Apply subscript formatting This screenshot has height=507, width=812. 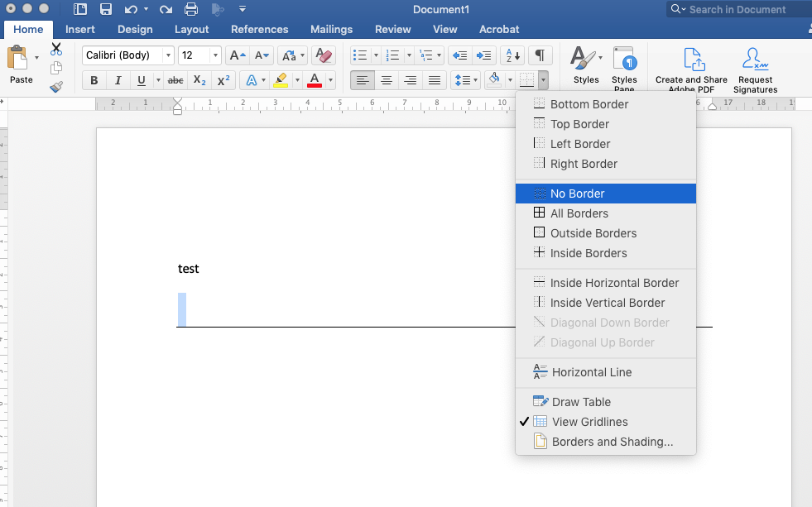coord(199,80)
